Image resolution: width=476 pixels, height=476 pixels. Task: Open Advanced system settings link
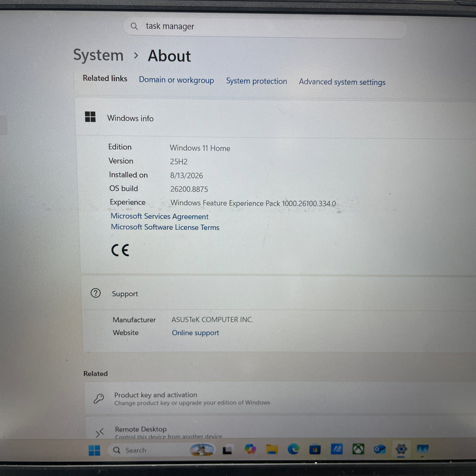pos(342,82)
